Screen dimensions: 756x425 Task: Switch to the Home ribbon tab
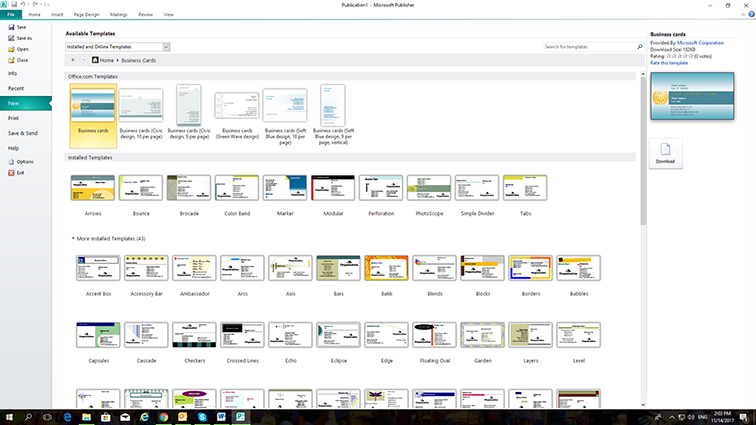pos(34,14)
